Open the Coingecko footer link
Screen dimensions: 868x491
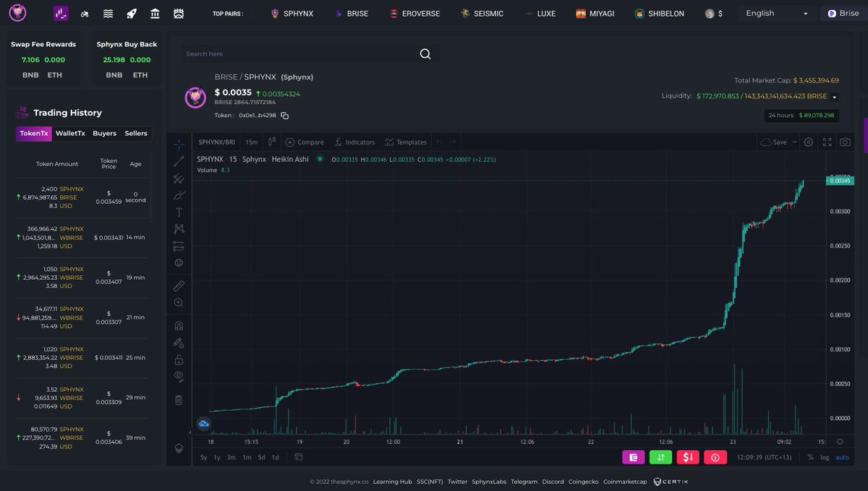(x=583, y=482)
